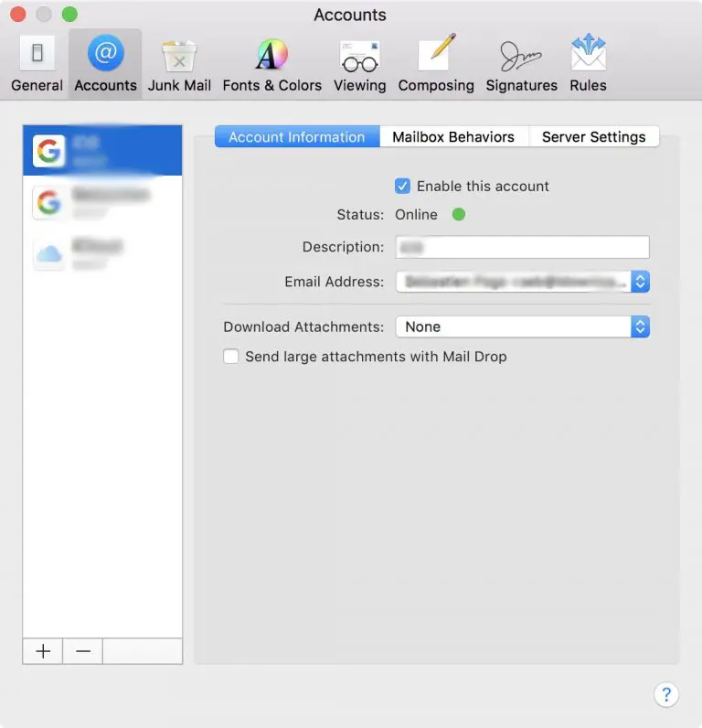702x728 pixels.
Task: Click the green Online status indicator
Action: click(x=459, y=215)
